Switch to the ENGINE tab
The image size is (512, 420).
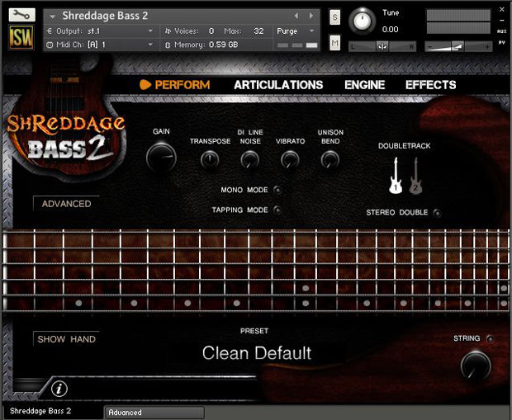(x=365, y=85)
